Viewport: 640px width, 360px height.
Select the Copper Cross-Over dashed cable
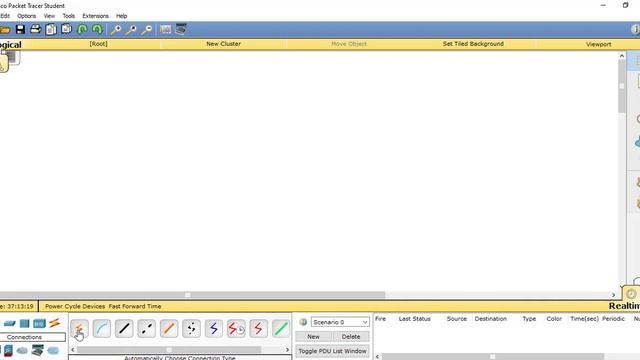(147, 329)
